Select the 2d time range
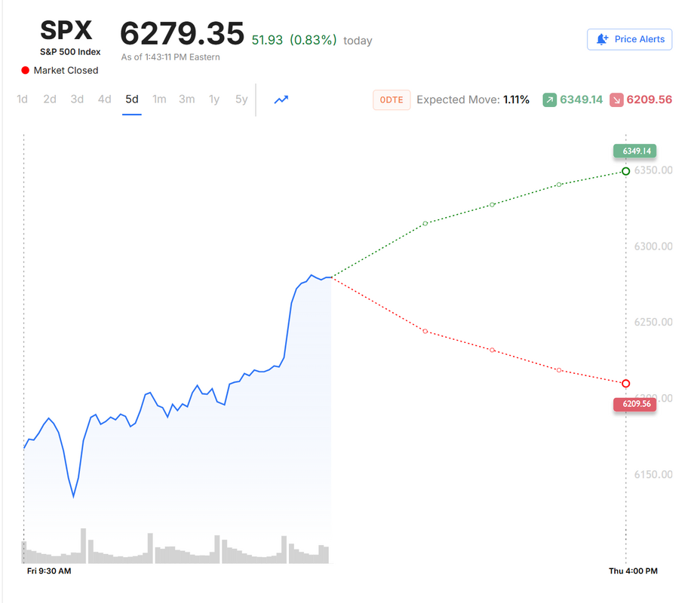This screenshot has width=700, height=603. coord(50,99)
